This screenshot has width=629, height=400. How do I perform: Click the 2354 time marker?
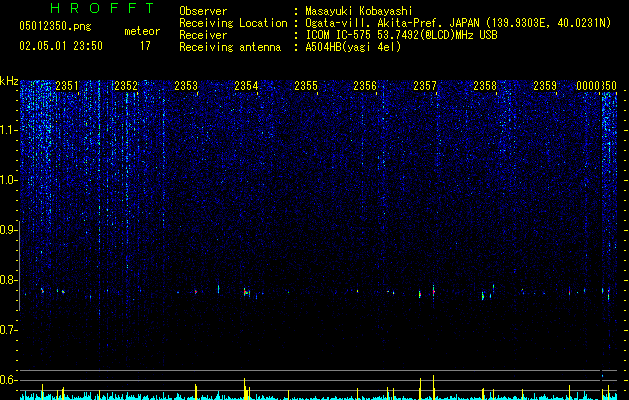coord(246,86)
